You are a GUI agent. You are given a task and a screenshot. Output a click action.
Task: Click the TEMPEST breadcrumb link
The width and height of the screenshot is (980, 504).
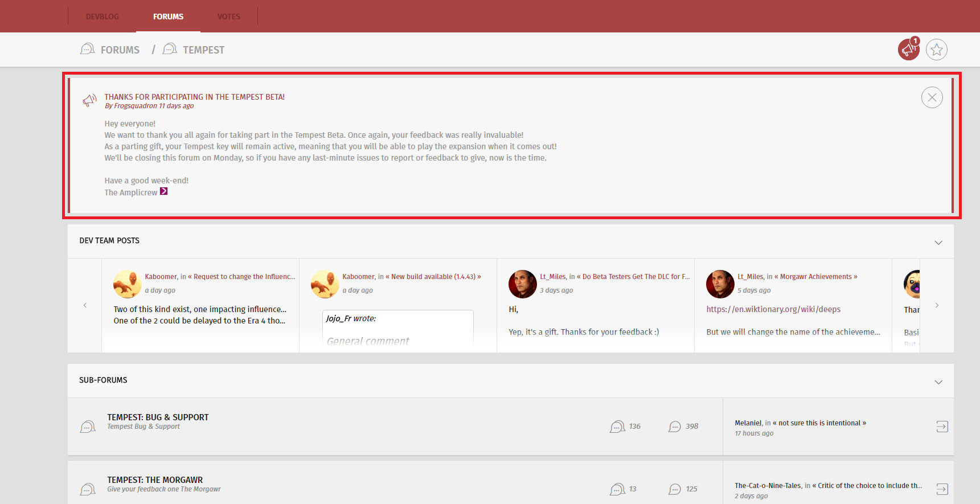(203, 50)
